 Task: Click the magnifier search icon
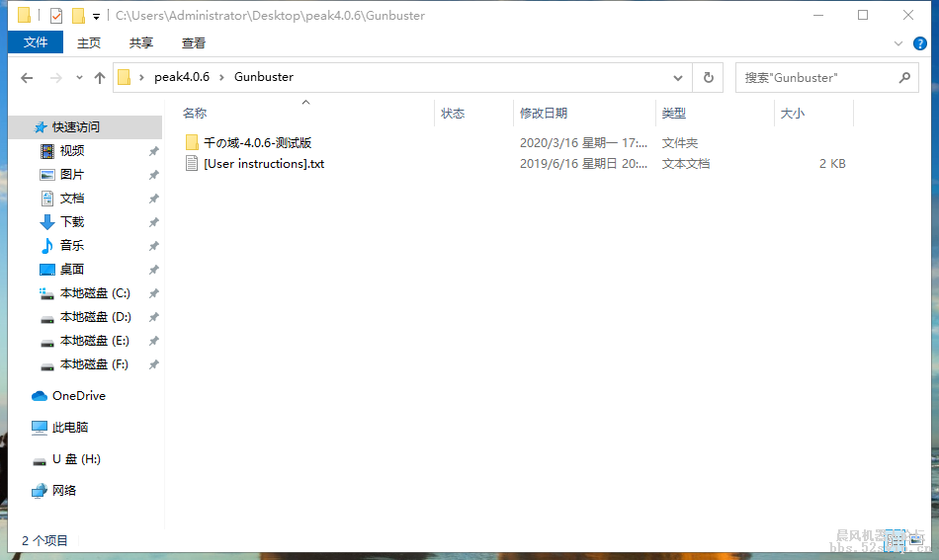point(904,78)
